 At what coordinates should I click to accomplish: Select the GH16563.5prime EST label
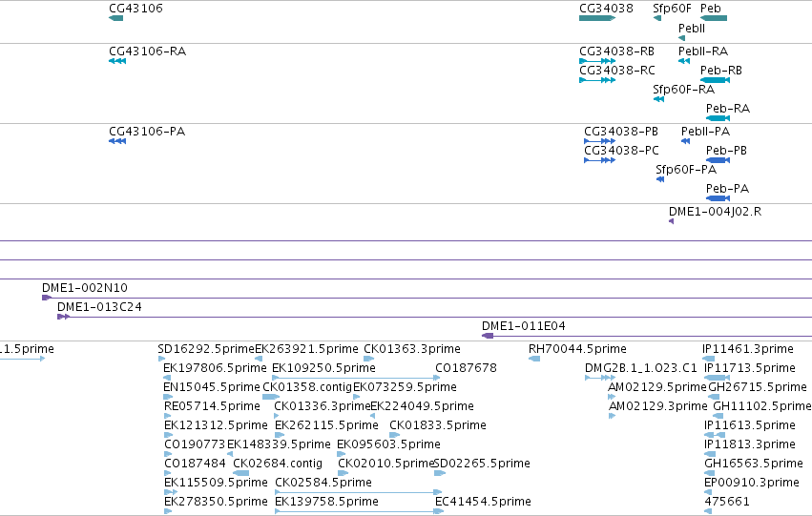[754, 464]
